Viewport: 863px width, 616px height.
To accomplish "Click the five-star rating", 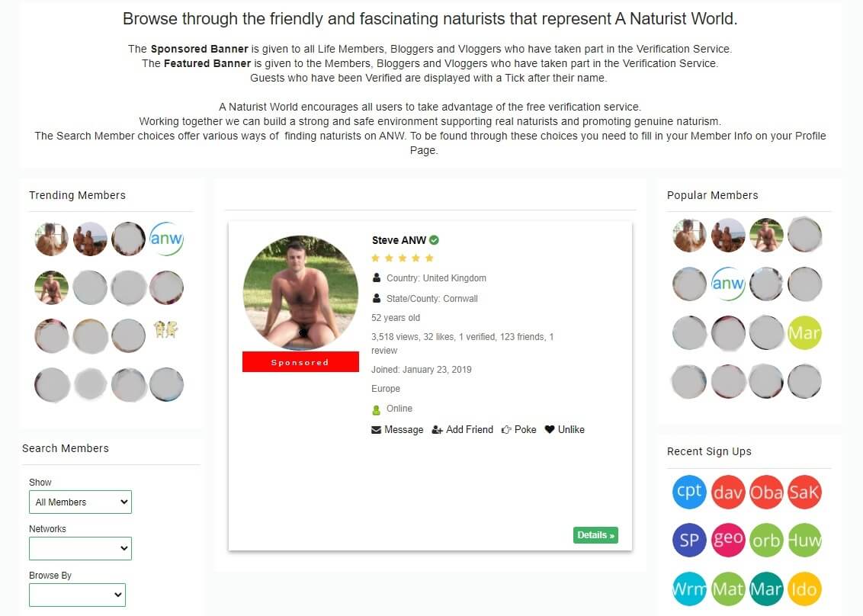I will pos(403,258).
